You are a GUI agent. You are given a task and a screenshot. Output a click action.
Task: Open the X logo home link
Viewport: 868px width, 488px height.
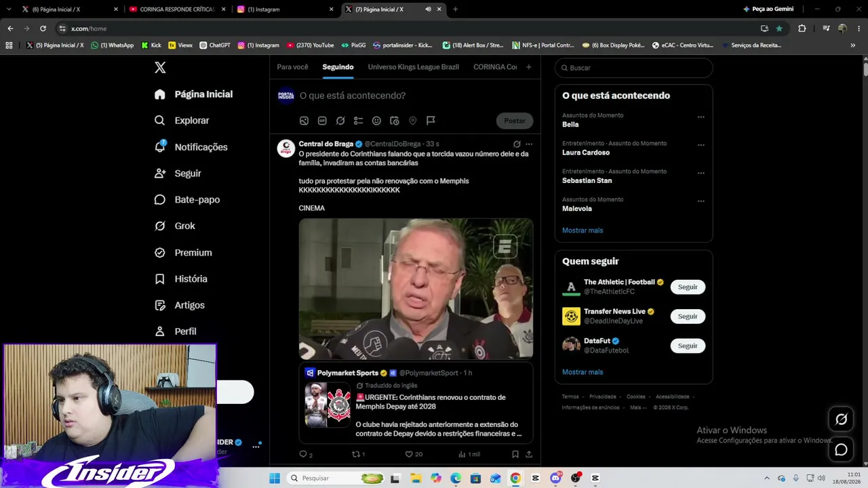160,68
